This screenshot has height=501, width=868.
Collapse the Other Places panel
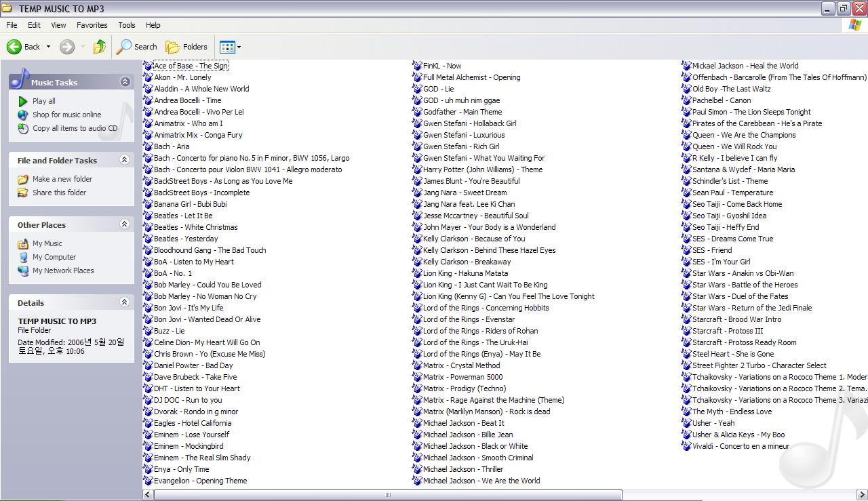pos(125,224)
